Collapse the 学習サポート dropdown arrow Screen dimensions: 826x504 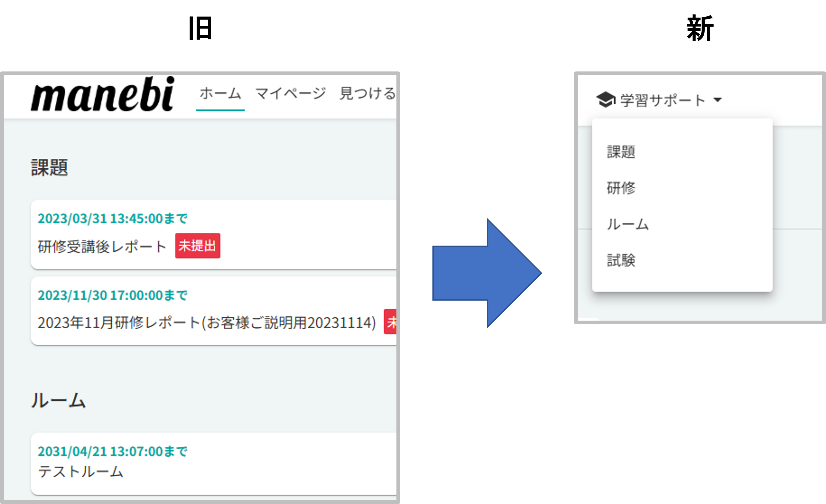[x=717, y=100]
